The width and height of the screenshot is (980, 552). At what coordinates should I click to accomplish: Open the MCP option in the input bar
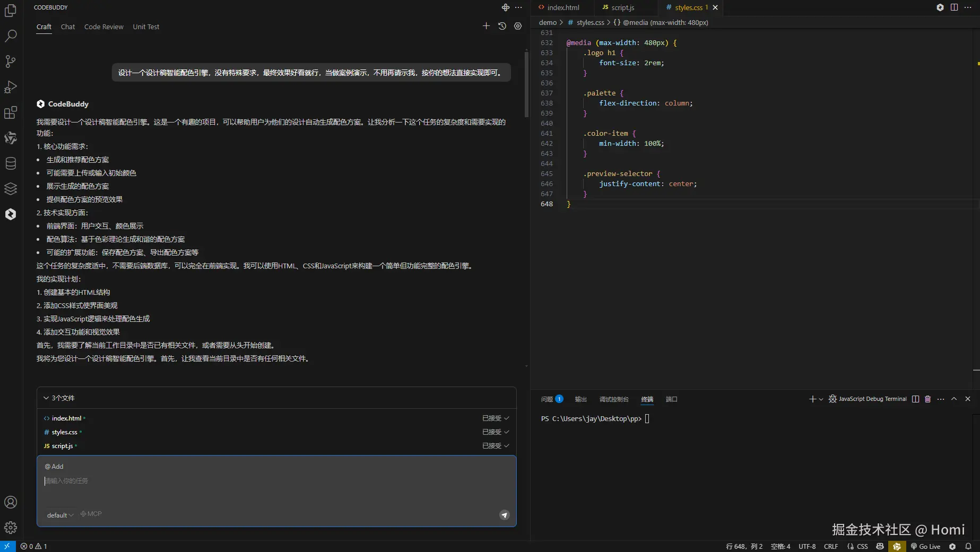coord(90,514)
